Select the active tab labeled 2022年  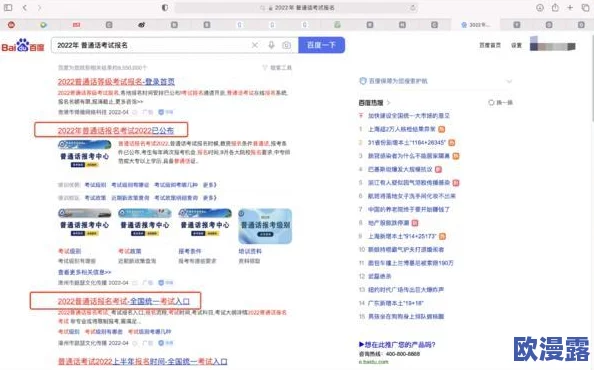point(475,25)
